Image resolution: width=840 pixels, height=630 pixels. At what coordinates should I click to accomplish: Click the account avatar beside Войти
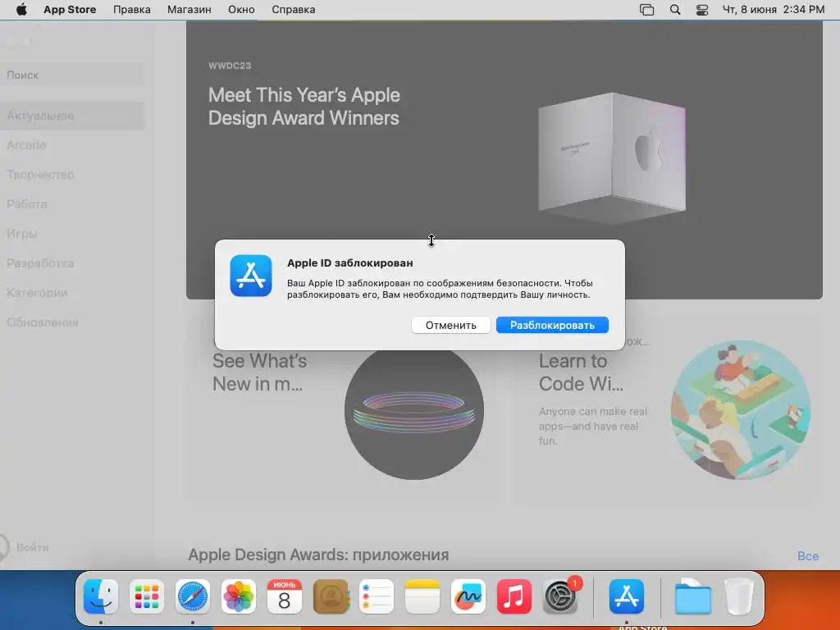point(3,547)
